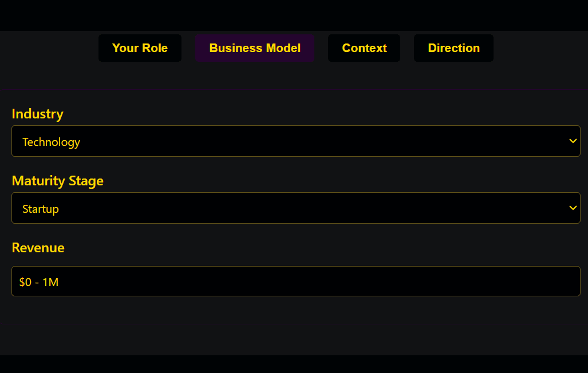Click the selected Startup value text
Image resolution: width=588 pixels, height=373 pixels.
[x=41, y=209]
